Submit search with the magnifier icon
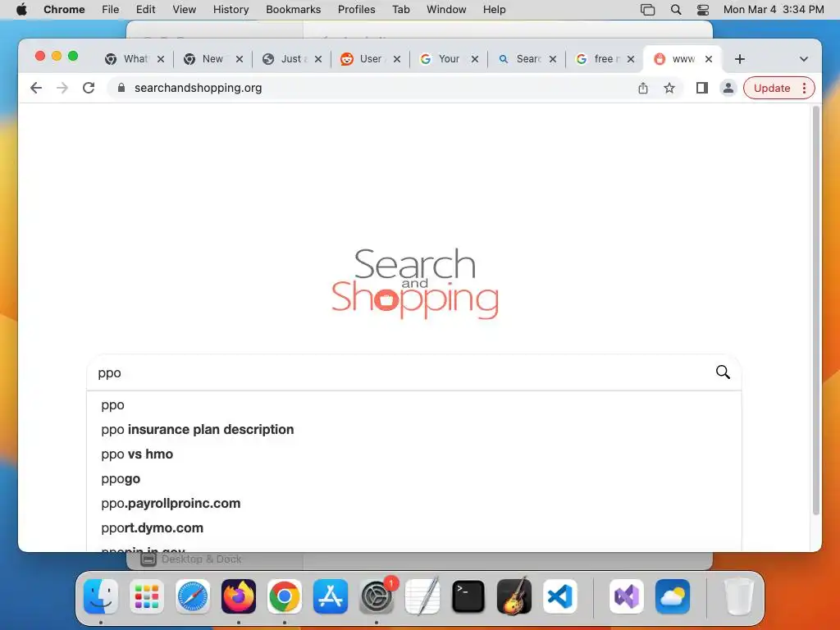Viewport: 840px width, 630px height. click(x=723, y=372)
